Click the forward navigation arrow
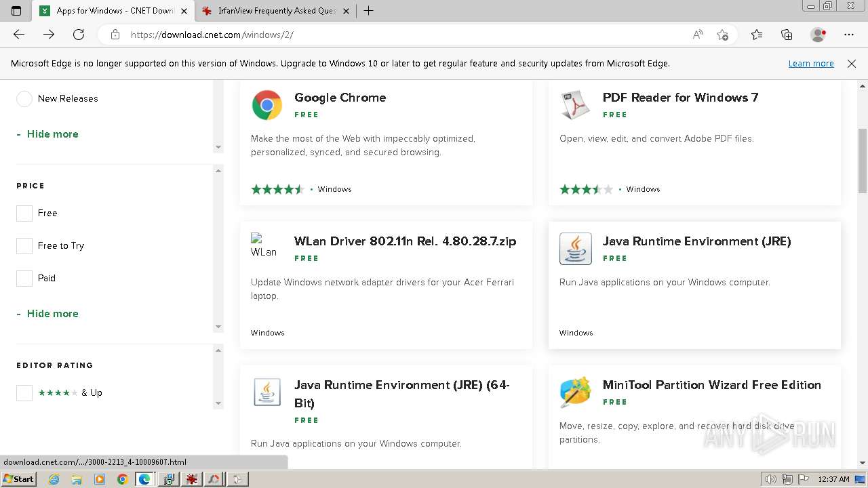 (49, 35)
